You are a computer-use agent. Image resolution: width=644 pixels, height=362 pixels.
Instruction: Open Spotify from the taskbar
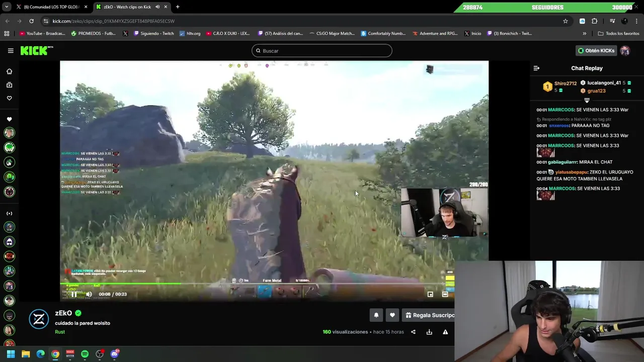pos(85,354)
